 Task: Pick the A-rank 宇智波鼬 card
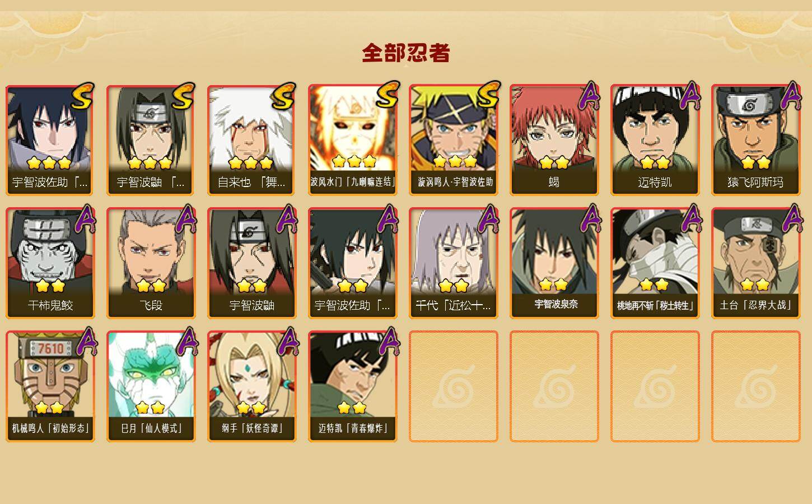(x=251, y=263)
